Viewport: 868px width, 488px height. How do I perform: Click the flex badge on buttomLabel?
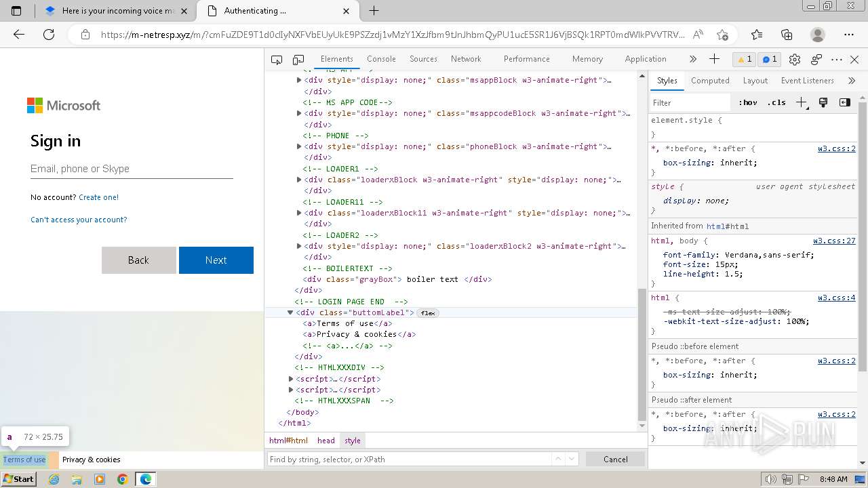point(428,312)
